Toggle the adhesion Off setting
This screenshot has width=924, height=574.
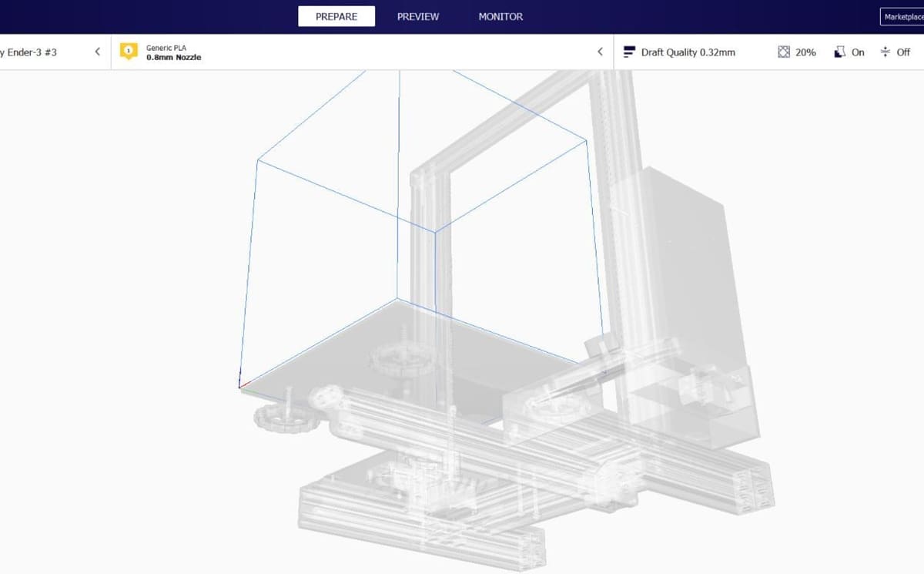click(x=903, y=52)
